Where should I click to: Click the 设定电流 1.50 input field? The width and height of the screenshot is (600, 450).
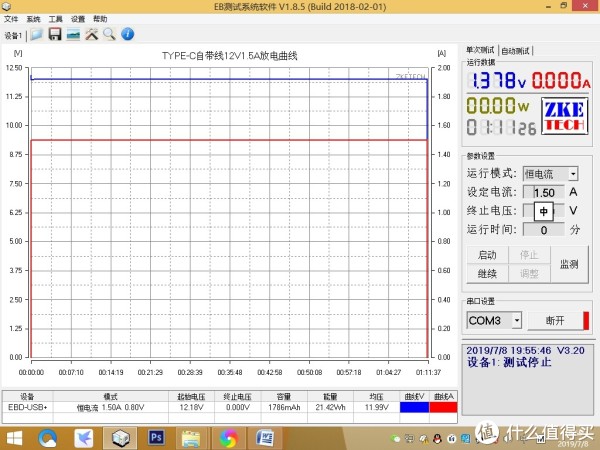[x=544, y=192]
